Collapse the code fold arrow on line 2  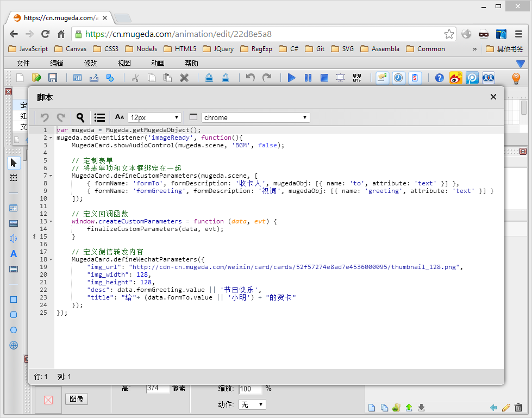(51, 138)
